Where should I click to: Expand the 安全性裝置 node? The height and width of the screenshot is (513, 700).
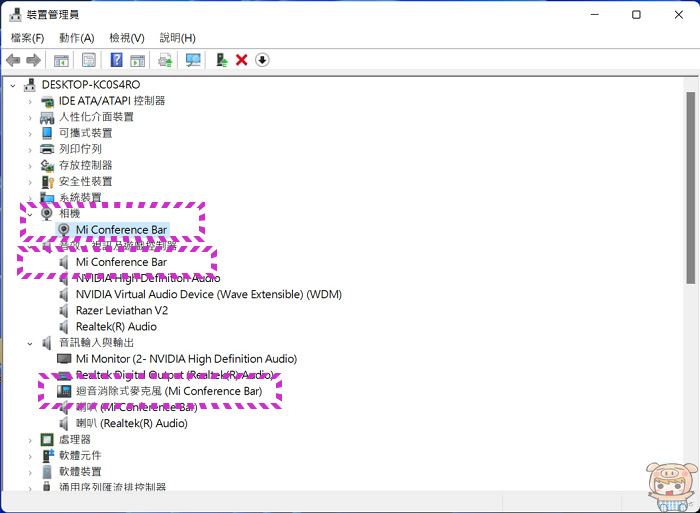30,182
